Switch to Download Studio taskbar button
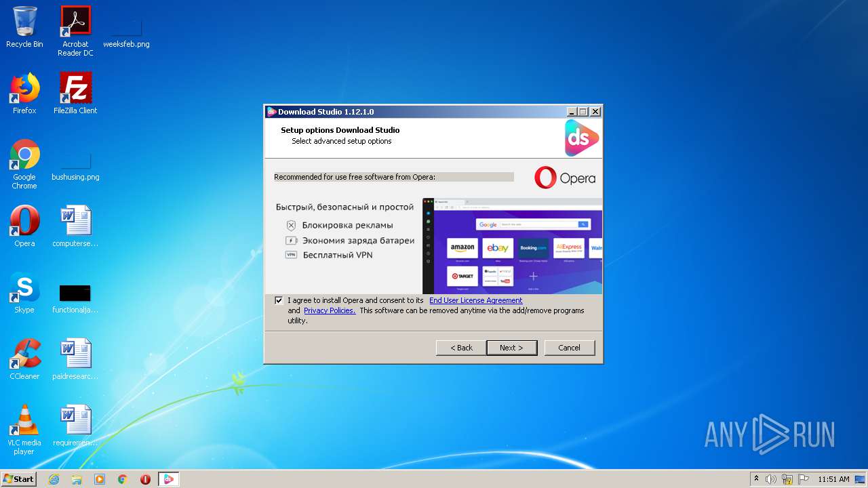Image resolution: width=868 pixels, height=488 pixels. pyautogui.click(x=168, y=479)
